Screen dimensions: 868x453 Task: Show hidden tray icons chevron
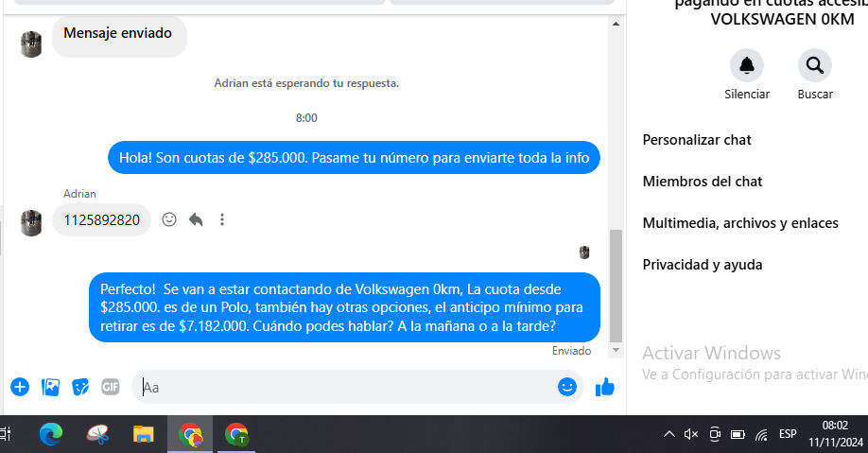669,434
